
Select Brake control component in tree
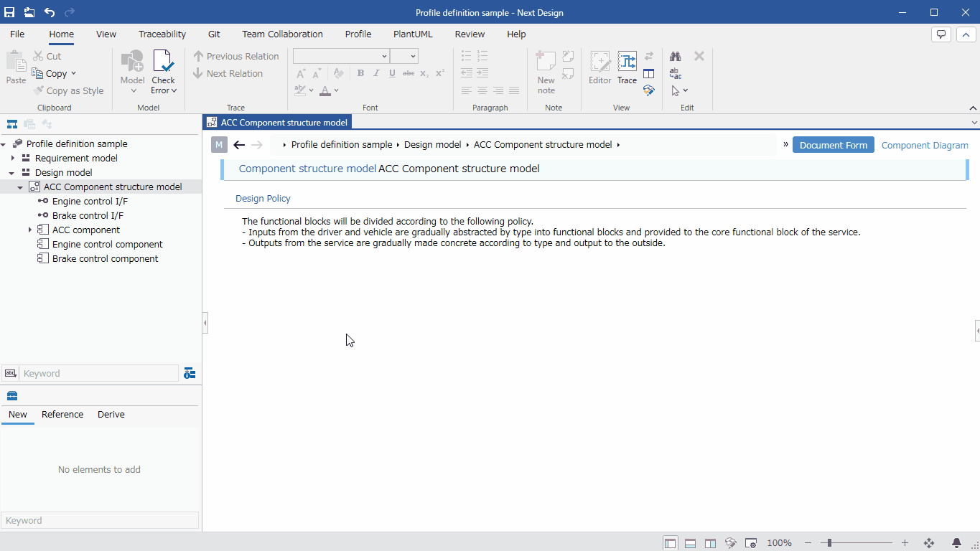tap(106, 258)
